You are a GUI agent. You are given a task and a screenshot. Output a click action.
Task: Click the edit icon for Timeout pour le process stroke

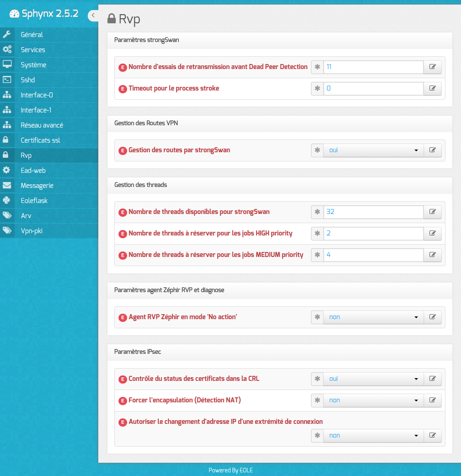(x=433, y=88)
